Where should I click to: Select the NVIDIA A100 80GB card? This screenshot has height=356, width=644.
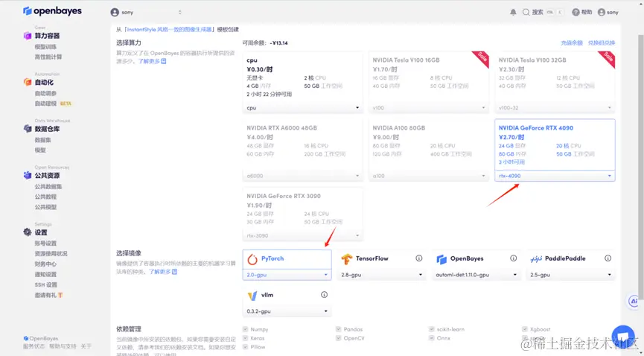pyautogui.click(x=429, y=150)
